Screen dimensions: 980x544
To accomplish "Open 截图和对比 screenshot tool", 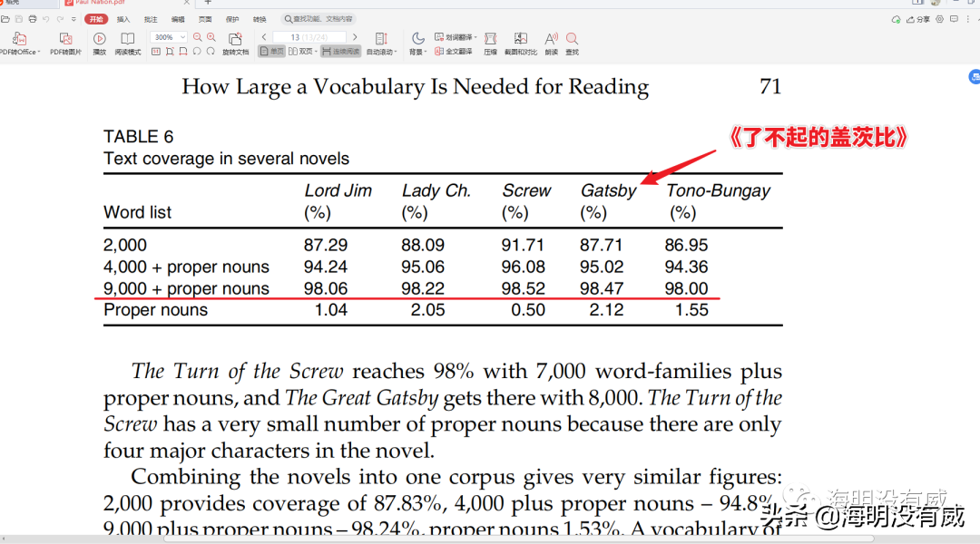I will (521, 44).
